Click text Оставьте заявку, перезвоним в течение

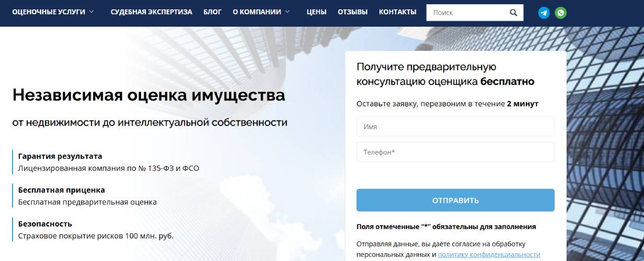431,104
